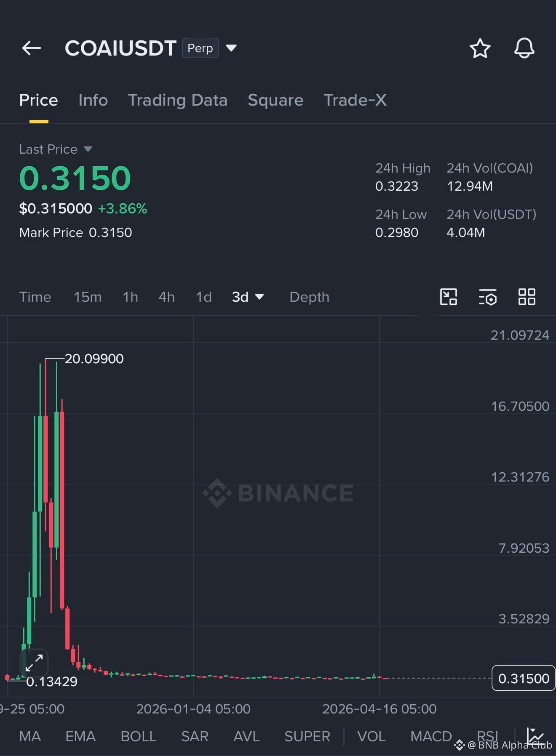556x756 pixels.
Task: Toggle the RSI sub-indicator
Action: point(487,736)
